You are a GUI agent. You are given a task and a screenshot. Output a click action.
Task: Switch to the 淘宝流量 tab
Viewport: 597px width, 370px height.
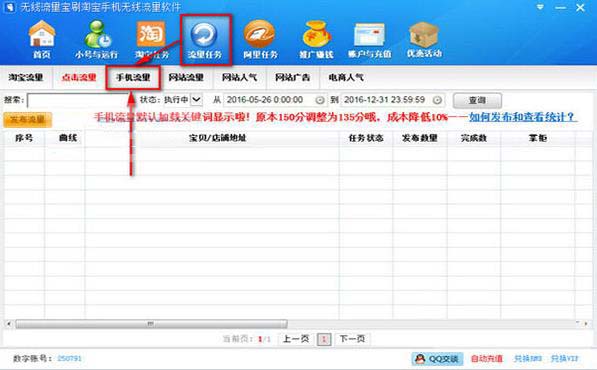[x=26, y=77]
